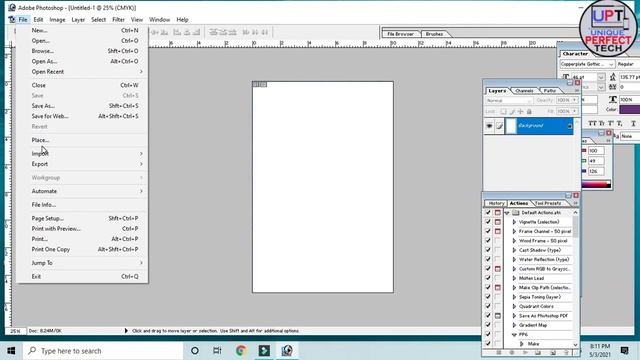Screen dimensions: 640x360
Task: Click the stop button in Actions panel
Action: coord(499,352)
